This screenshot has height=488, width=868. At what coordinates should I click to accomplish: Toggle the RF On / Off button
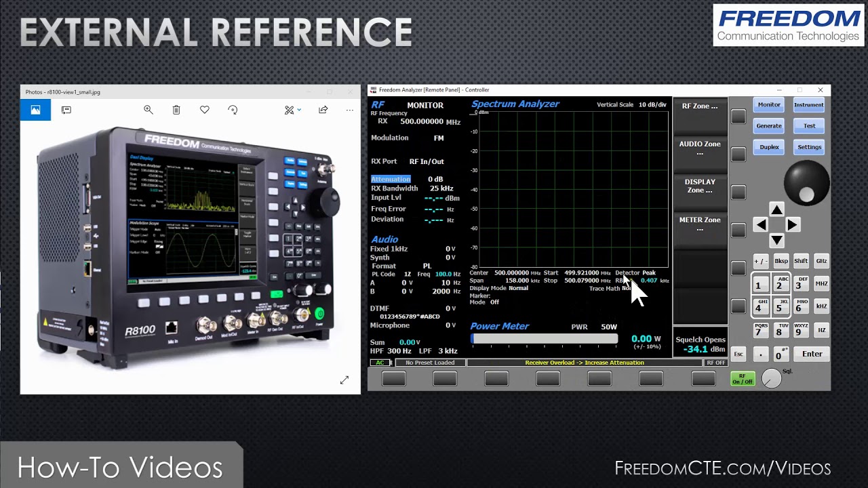[742, 379]
